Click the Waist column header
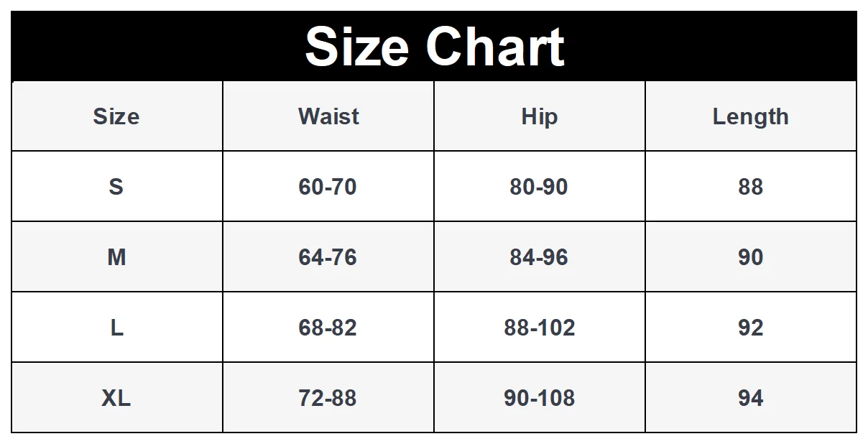Screen dimensions: 868x444 point(328,116)
